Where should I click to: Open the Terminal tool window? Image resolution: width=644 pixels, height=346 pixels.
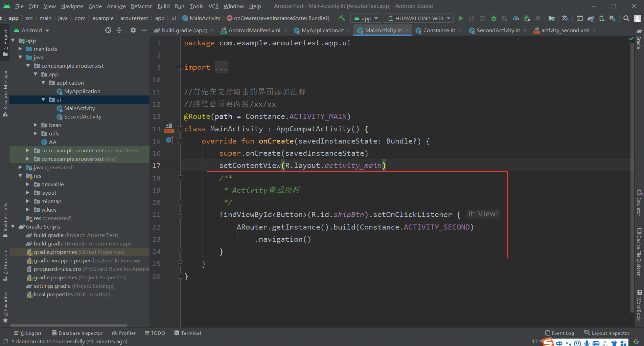point(188,333)
